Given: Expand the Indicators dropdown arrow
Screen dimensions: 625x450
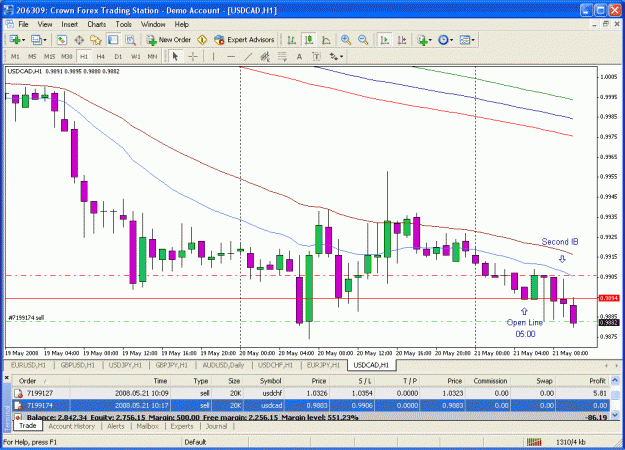Looking at the screenshot, I should [x=430, y=40].
